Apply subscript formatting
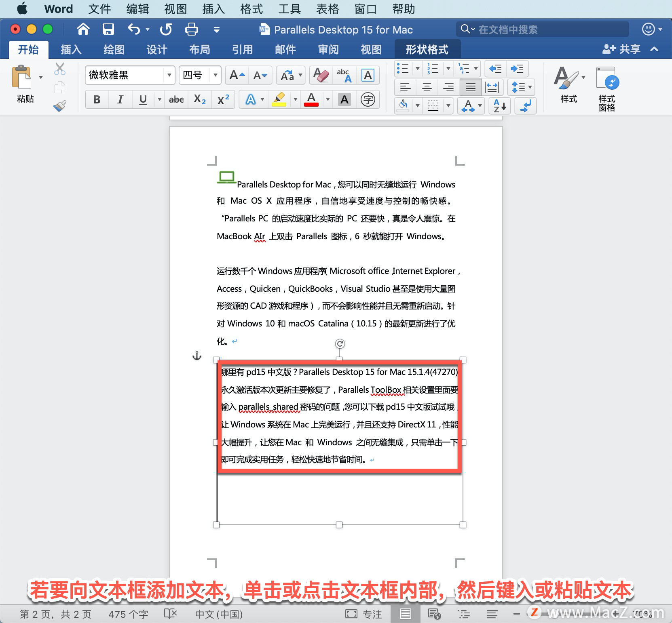The width and height of the screenshot is (672, 623). (x=200, y=99)
